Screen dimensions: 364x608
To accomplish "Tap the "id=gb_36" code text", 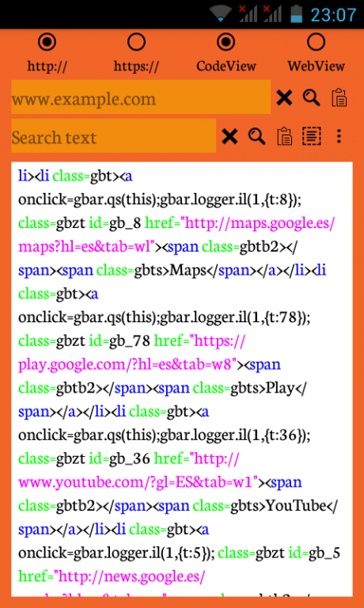I will (x=119, y=459).
